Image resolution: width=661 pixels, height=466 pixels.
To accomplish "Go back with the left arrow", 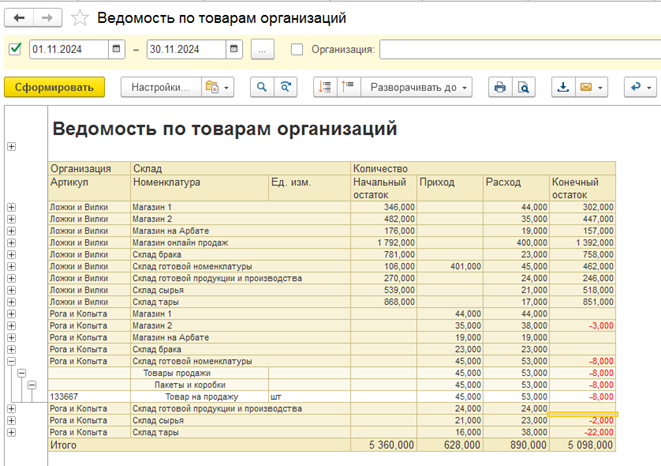I will 19,18.
